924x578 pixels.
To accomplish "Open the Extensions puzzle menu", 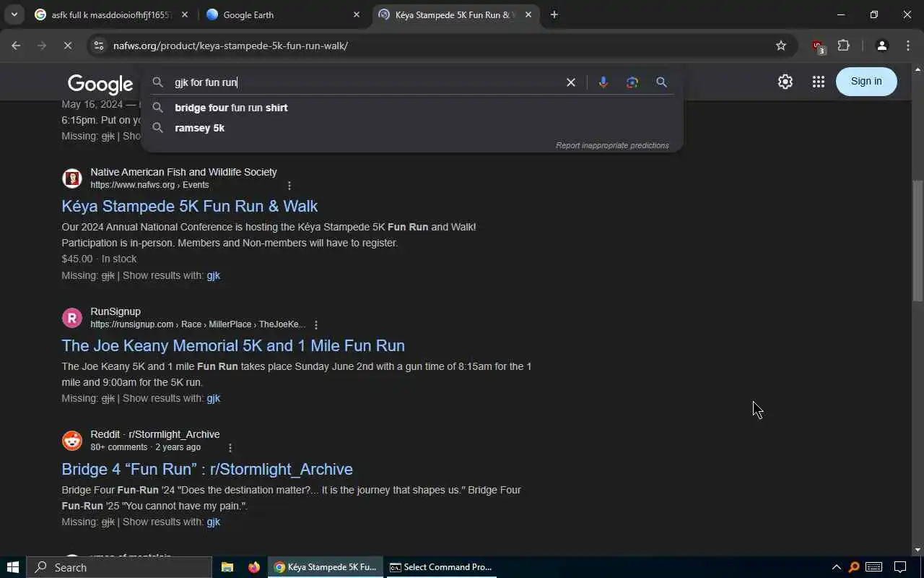I will pos(843,46).
